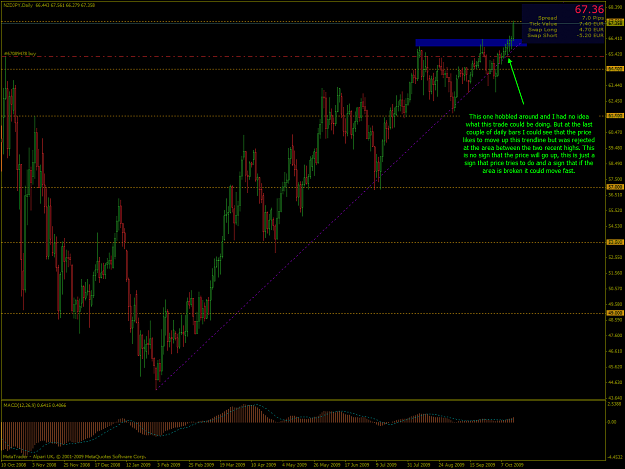Click the 63.440 price scale value

tap(615, 85)
